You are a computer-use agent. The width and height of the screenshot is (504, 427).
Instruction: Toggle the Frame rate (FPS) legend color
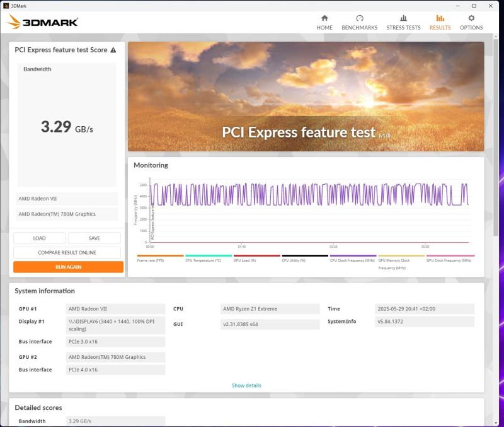click(160, 256)
